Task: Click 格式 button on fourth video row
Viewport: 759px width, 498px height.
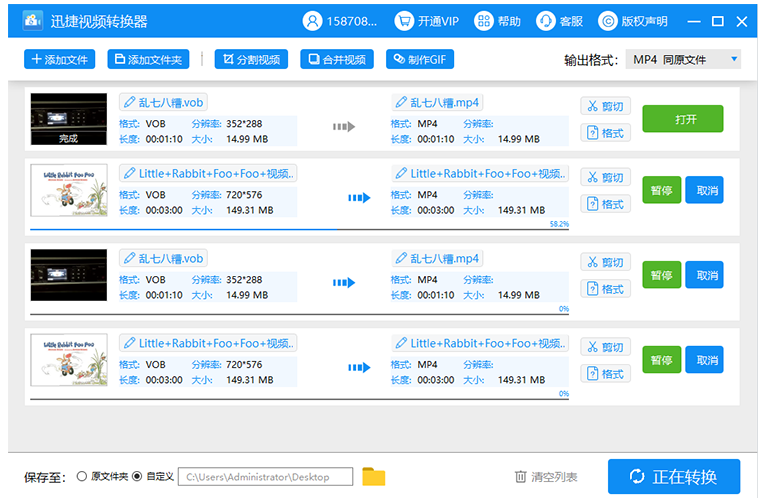Action: coord(605,374)
